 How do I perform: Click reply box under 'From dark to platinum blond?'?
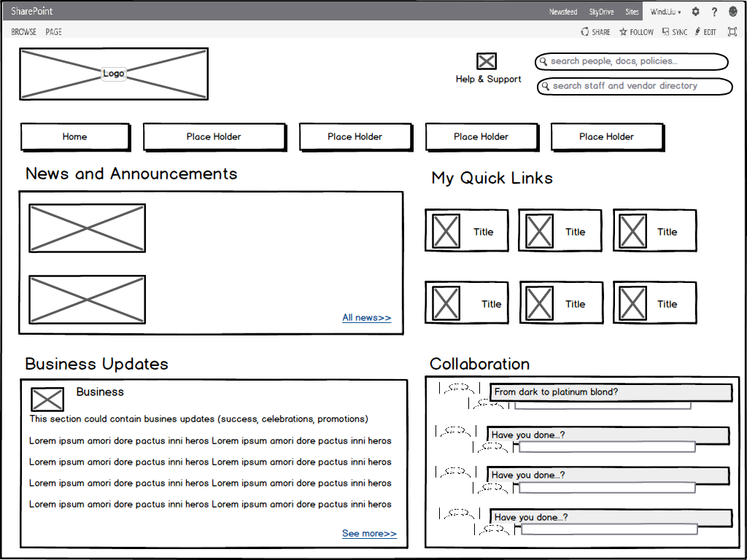(603, 405)
